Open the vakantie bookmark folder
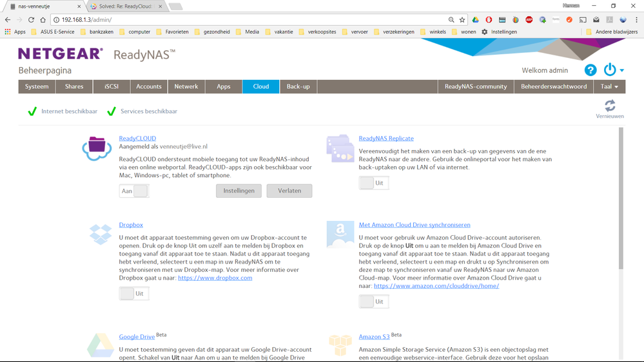Viewport: 644px width, 362px height. (279, 32)
